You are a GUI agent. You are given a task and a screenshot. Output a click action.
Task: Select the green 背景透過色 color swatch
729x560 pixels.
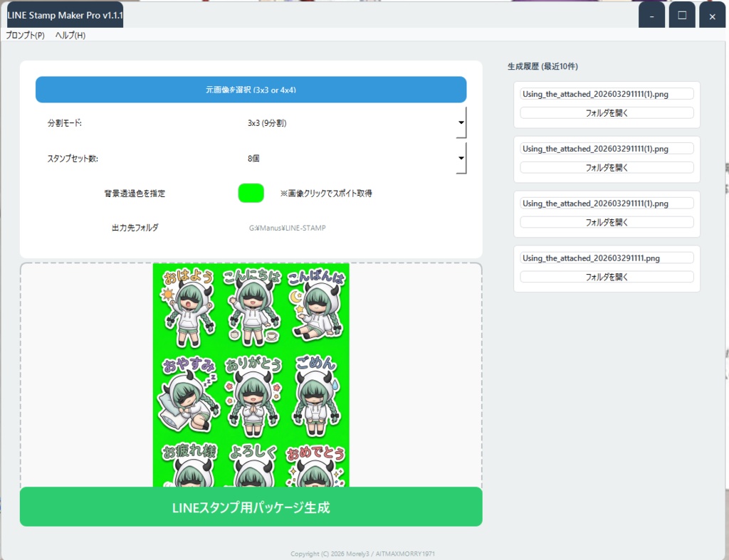click(x=251, y=193)
